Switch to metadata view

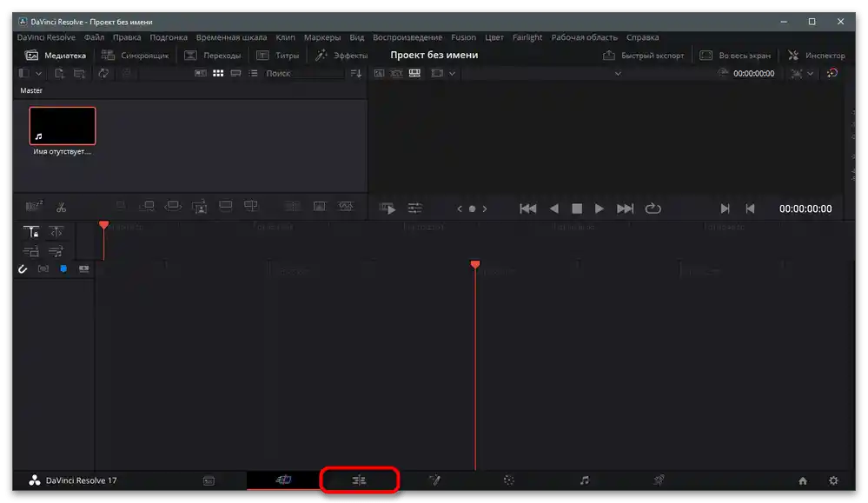[201, 73]
